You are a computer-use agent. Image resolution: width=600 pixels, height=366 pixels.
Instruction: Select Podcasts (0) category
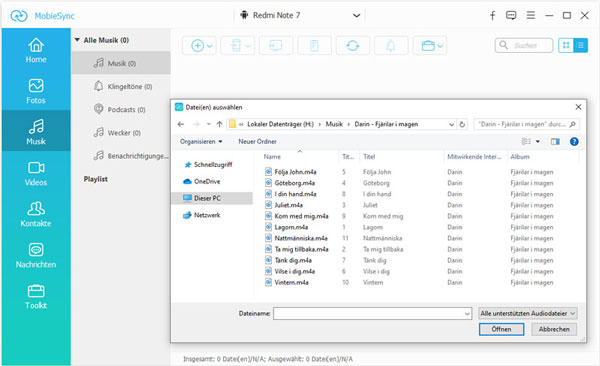click(121, 109)
